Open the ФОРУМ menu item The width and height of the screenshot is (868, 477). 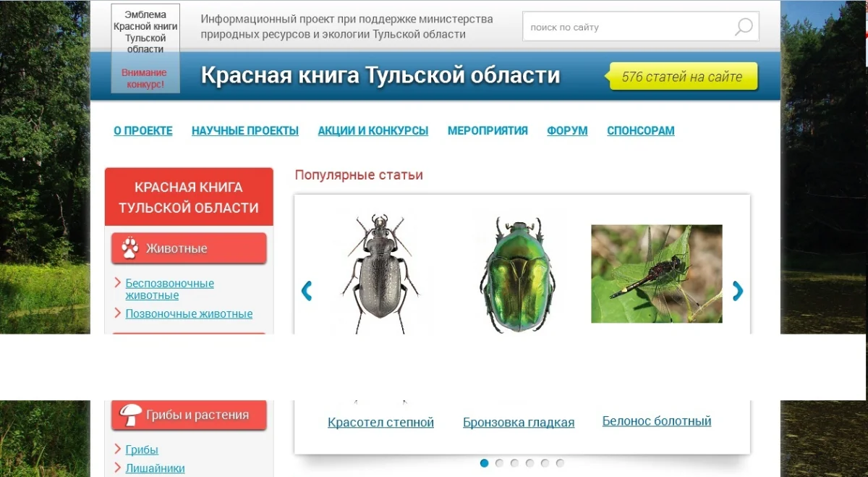coord(567,131)
